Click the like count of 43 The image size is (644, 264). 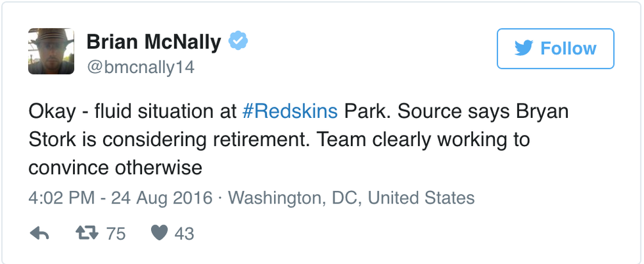tap(184, 233)
